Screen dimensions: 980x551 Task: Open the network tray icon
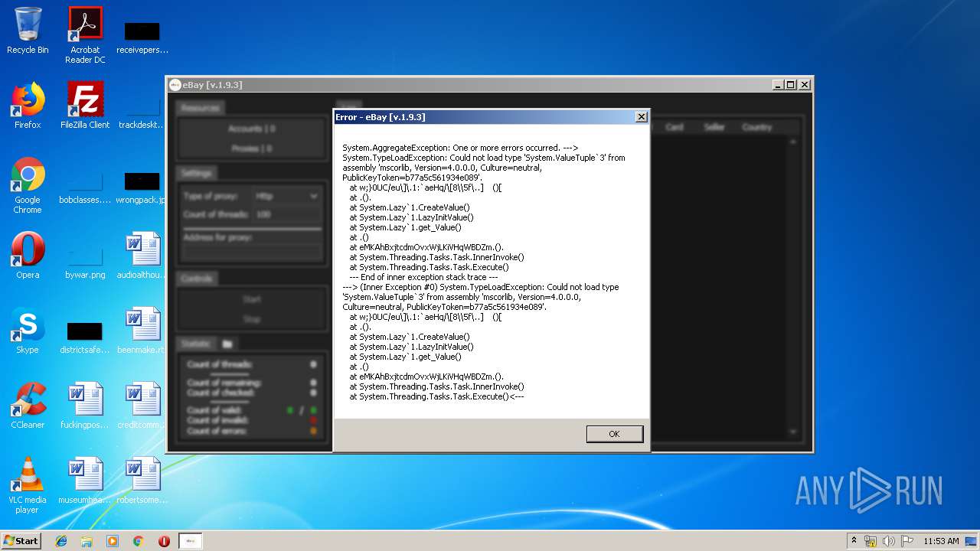(871, 541)
